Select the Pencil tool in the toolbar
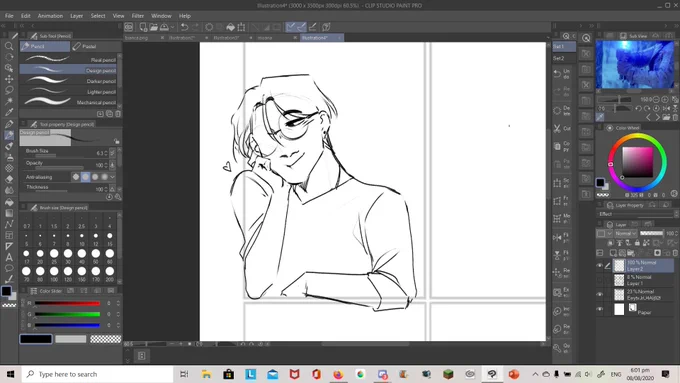Image resolution: width=680 pixels, height=383 pixels. tap(9, 135)
